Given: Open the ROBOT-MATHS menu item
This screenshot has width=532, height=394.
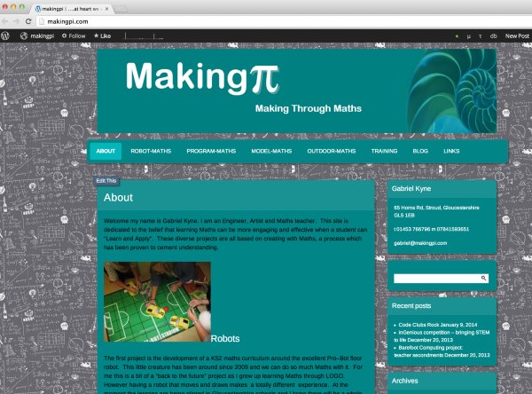Looking at the screenshot, I should point(151,151).
